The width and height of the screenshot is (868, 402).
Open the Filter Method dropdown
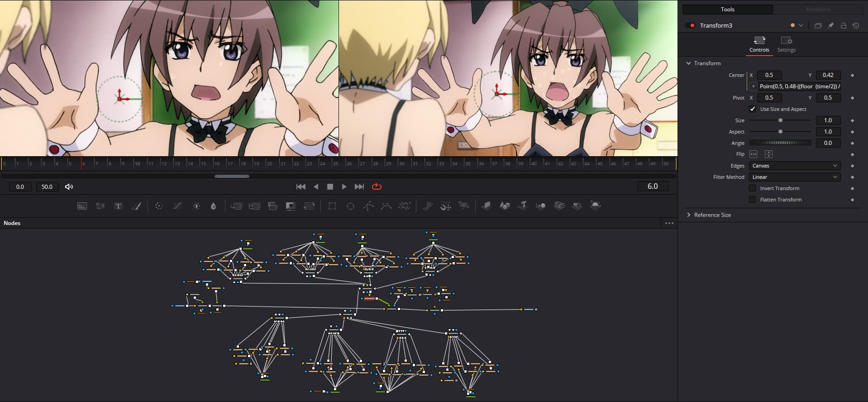794,177
